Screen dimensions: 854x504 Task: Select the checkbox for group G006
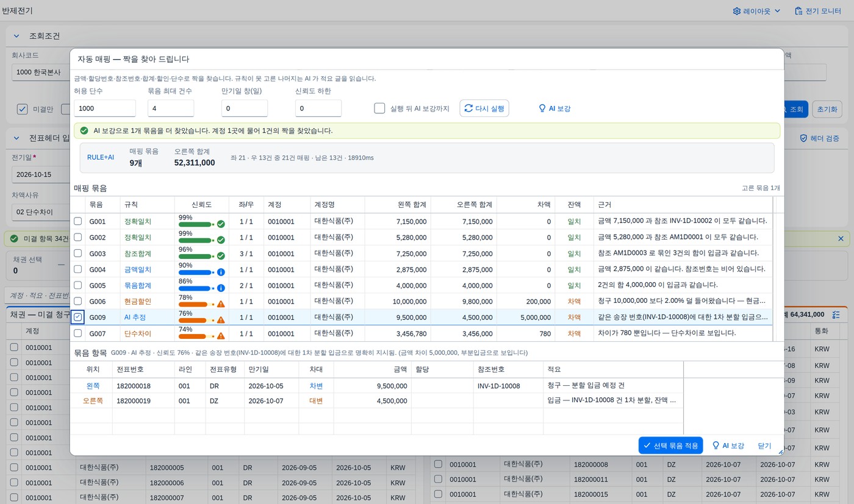pos(78,301)
